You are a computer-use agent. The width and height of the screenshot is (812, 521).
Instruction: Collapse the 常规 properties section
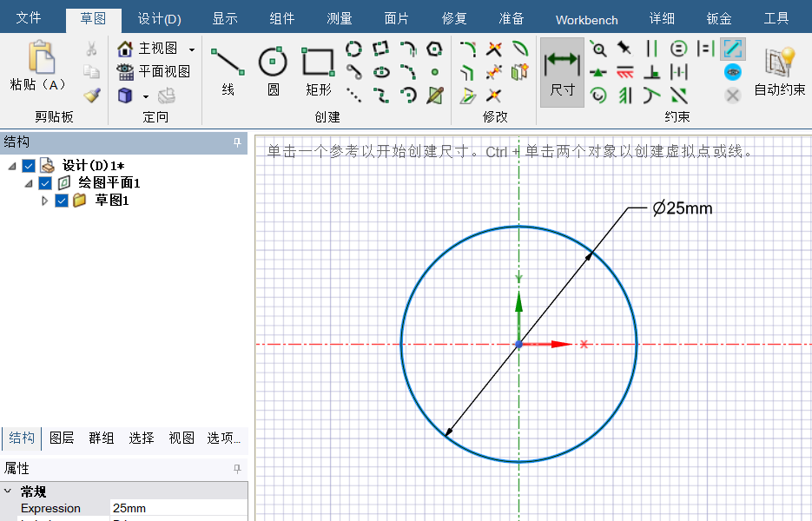pos(8,491)
